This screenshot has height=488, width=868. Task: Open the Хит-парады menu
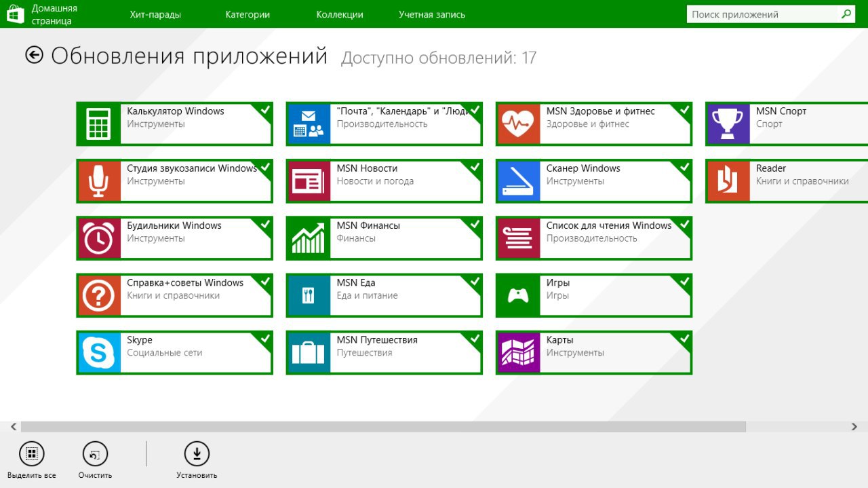pyautogui.click(x=155, y=14)
